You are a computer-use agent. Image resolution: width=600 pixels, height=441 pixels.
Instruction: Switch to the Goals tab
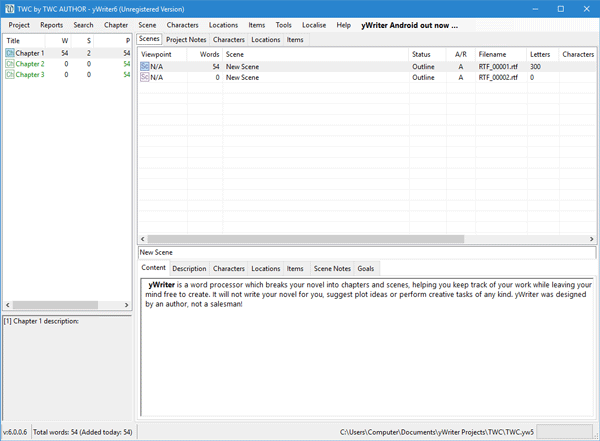366,269
